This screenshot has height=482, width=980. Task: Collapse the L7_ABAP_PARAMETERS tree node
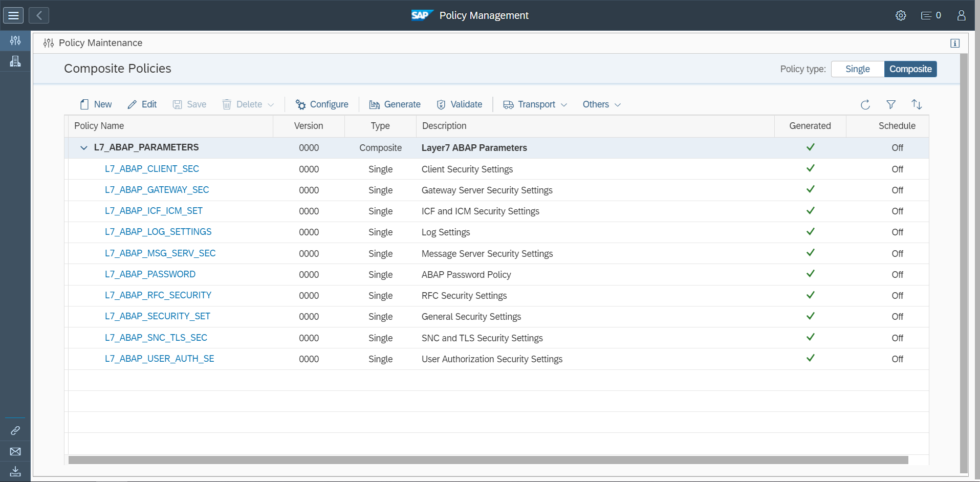click(x=84, y=148)
